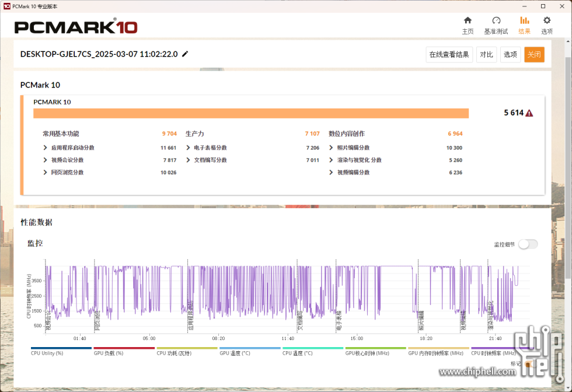Close the result with the orange 关闭 button
Screen dimensions: 572x392
pos(534,55)
